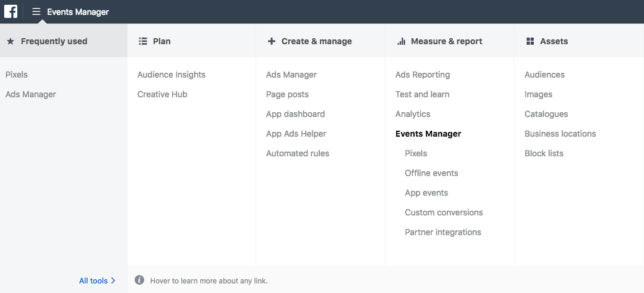
Task: Go to Page posts
Action: click(x=287, y=94)
